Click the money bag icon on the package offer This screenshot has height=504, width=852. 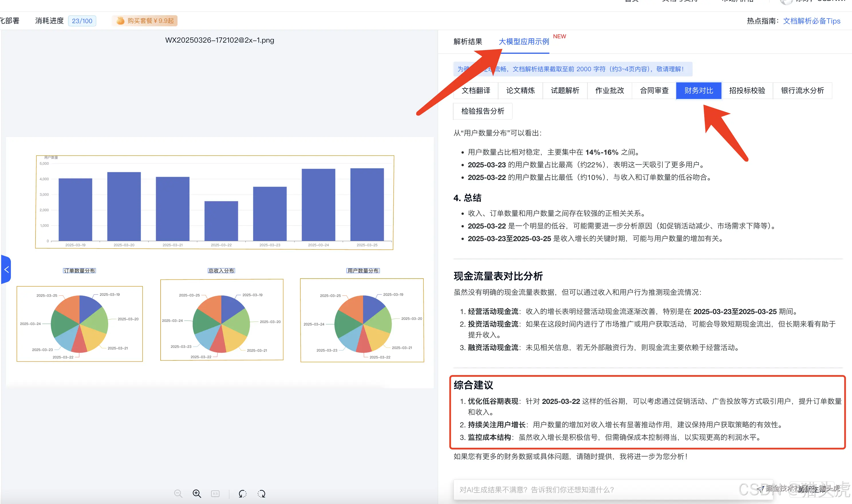click(121, 20)
